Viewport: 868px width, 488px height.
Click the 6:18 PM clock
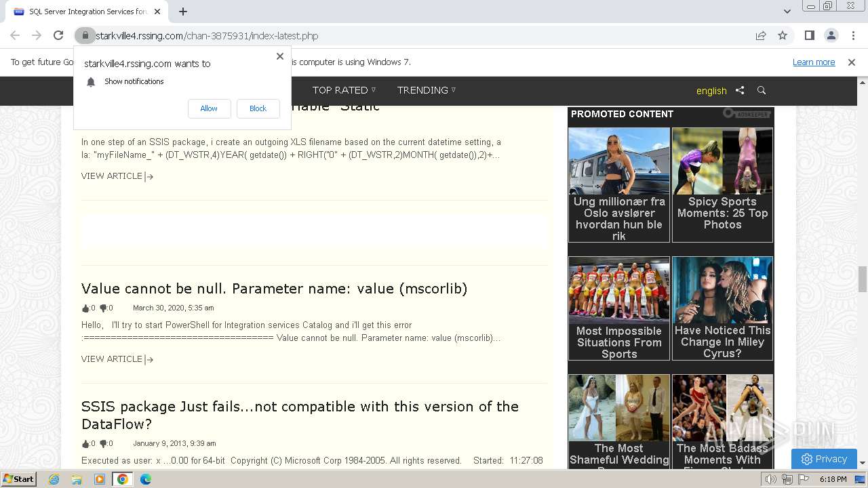click(x=833, y=479)
